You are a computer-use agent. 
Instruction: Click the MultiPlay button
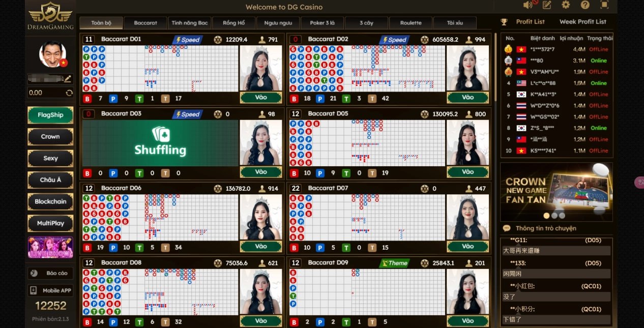(x=50, y=223)
